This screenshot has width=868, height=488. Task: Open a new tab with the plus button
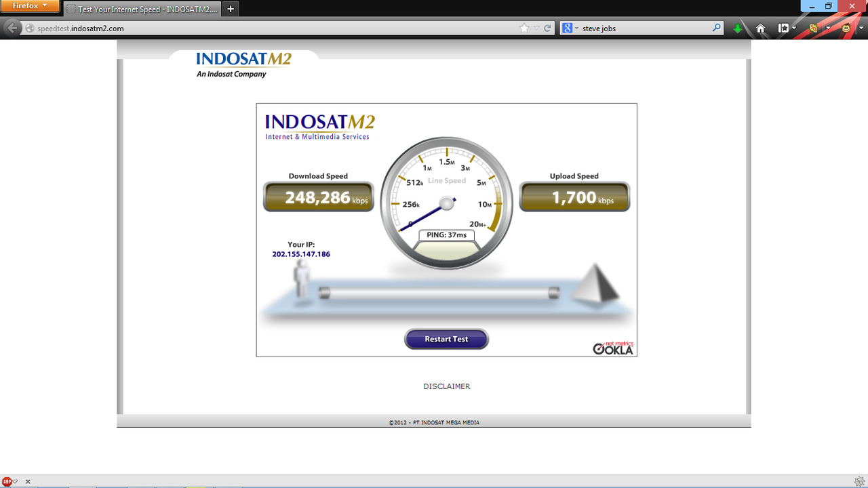tap(231, 9)
